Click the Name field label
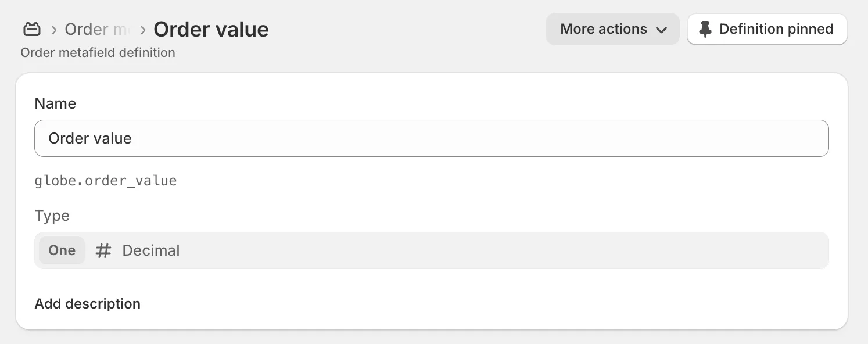 click(55, 103)
